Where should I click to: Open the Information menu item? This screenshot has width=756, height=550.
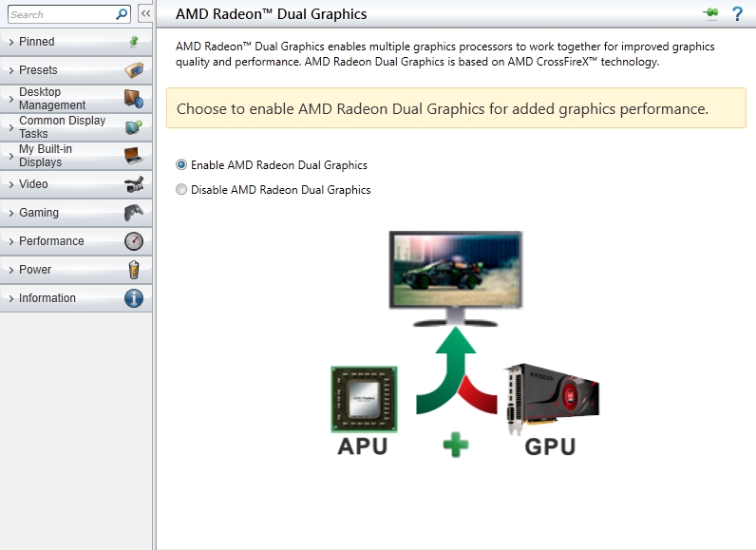(76, 298)
